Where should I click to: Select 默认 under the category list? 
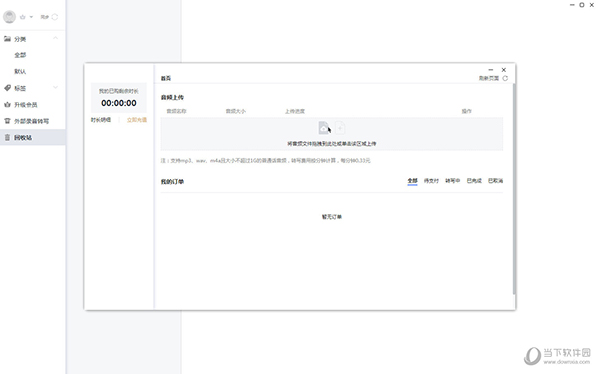(x=20, y=72)
